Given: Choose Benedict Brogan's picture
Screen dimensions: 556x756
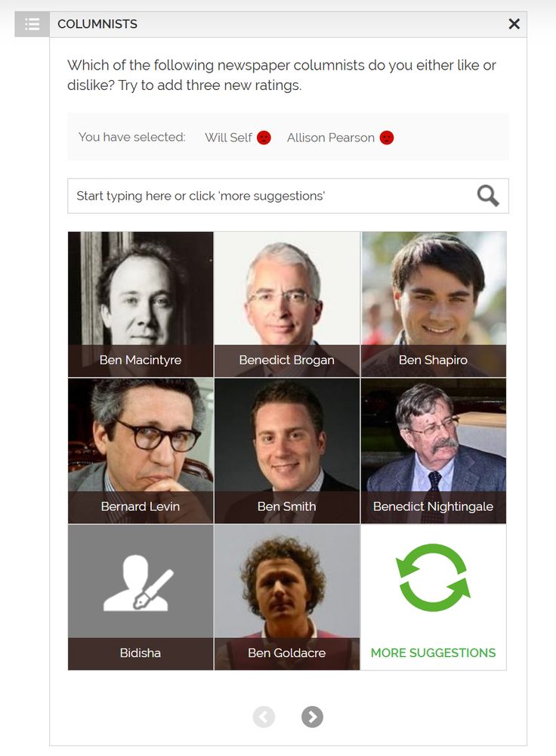Looking at the screenshot, I should point(286,304).
